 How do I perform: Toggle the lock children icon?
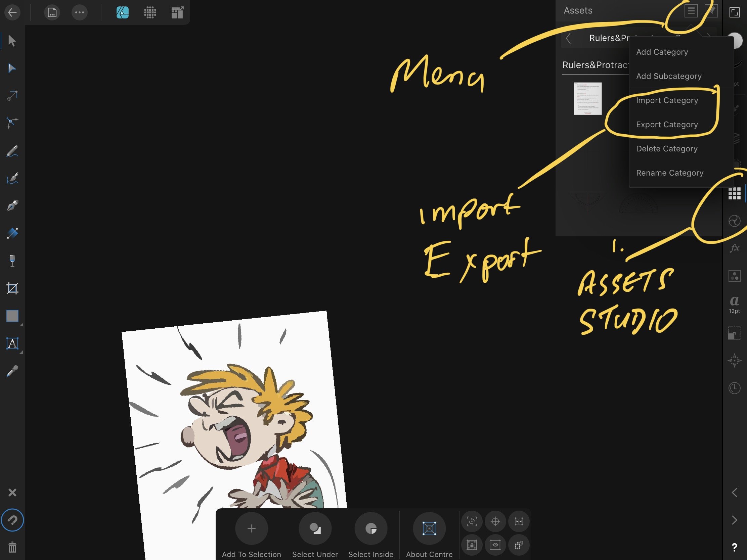coord(472,545)
